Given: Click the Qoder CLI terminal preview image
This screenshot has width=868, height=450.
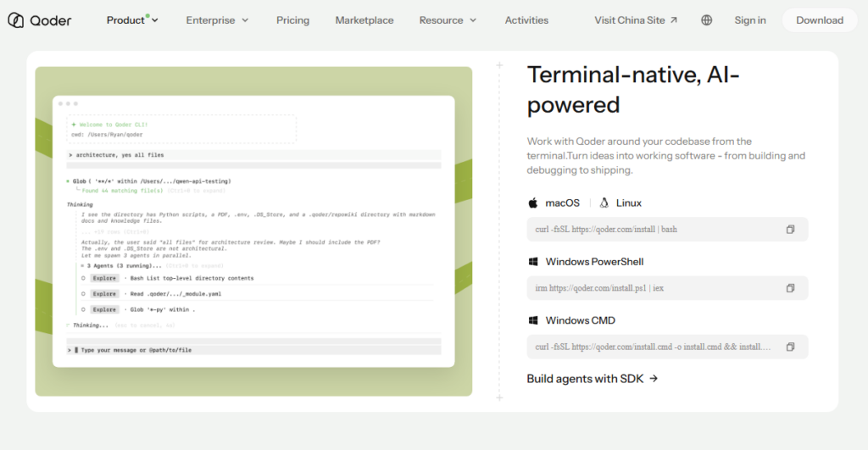Looking at the screenshot, I should coord(253,231).
